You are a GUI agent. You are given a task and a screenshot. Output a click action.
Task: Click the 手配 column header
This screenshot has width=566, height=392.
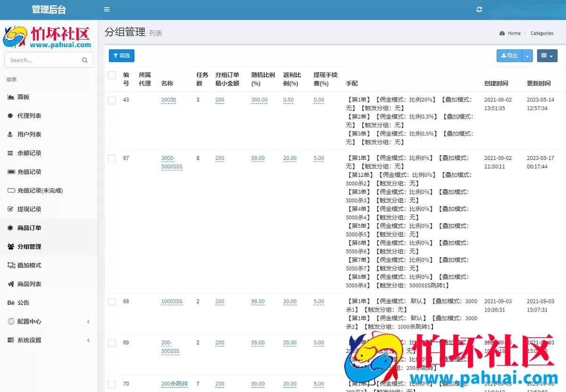[x=352, y=83]
